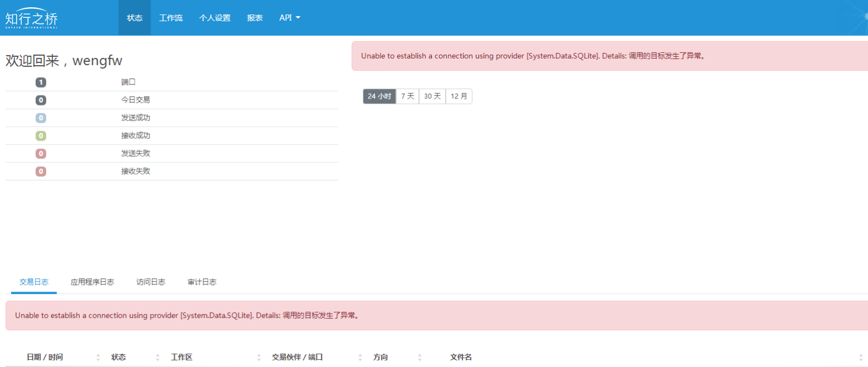Go to 个人设置 page
The height and width of the screenshot is (367, 868).
214,18
